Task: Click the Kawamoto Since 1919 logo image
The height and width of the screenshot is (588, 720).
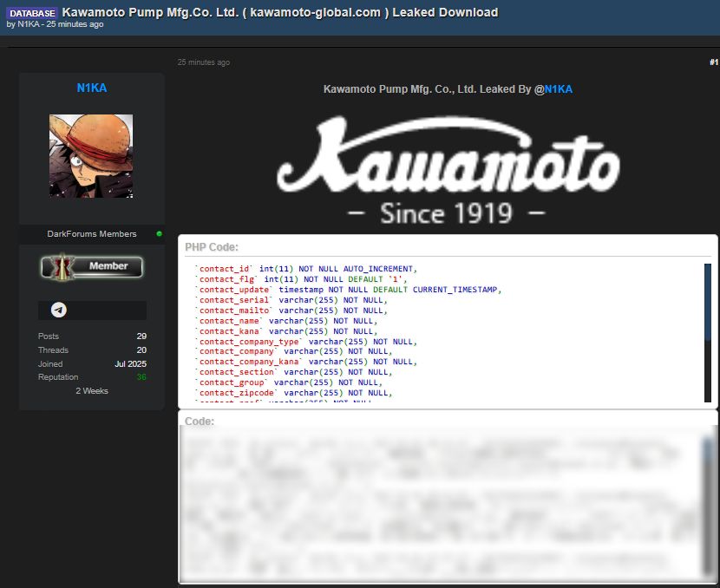Action: [x=448, y=170]
